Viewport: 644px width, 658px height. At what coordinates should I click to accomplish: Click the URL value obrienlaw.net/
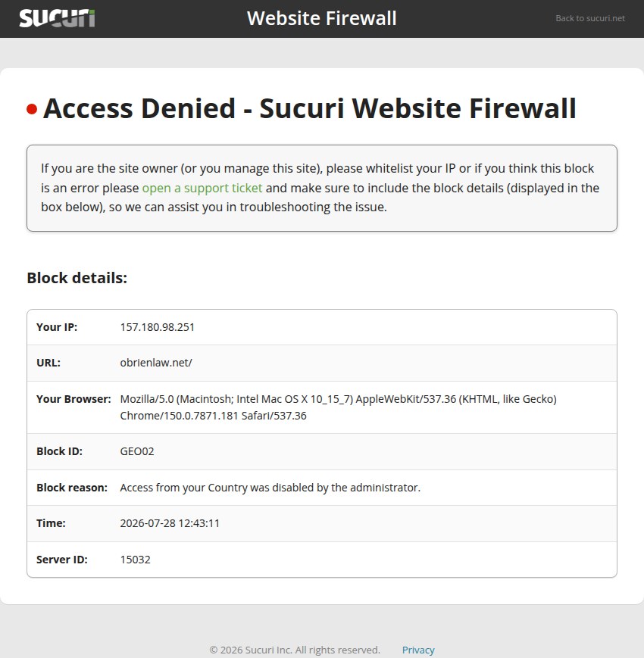[156, 363]
